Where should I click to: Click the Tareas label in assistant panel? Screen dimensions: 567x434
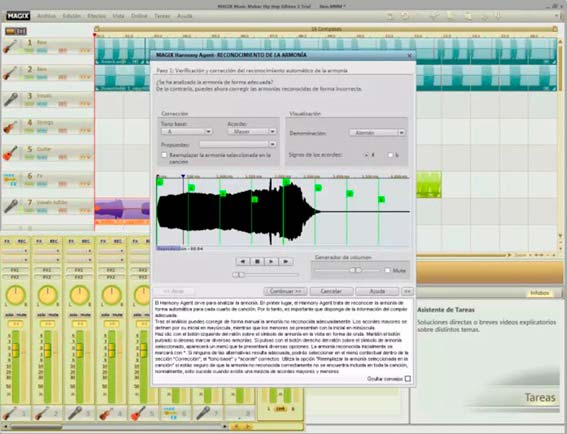tap(540, 397)
